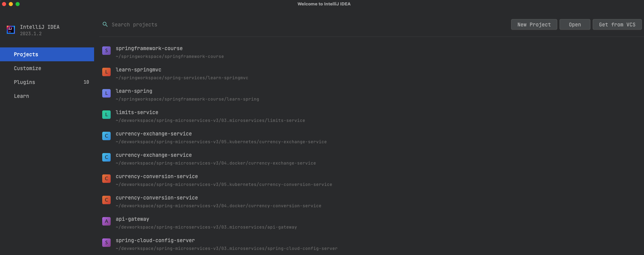
Task: Click path ending spring-services/learn-springmvc
Action: [x=182, y=78]
